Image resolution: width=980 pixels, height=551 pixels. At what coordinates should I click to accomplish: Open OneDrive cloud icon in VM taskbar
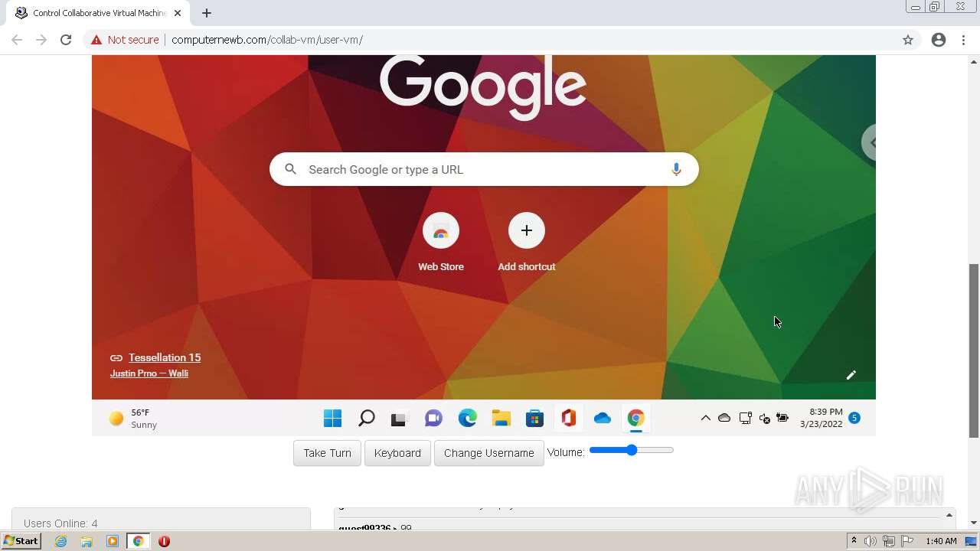coord(602,418)
